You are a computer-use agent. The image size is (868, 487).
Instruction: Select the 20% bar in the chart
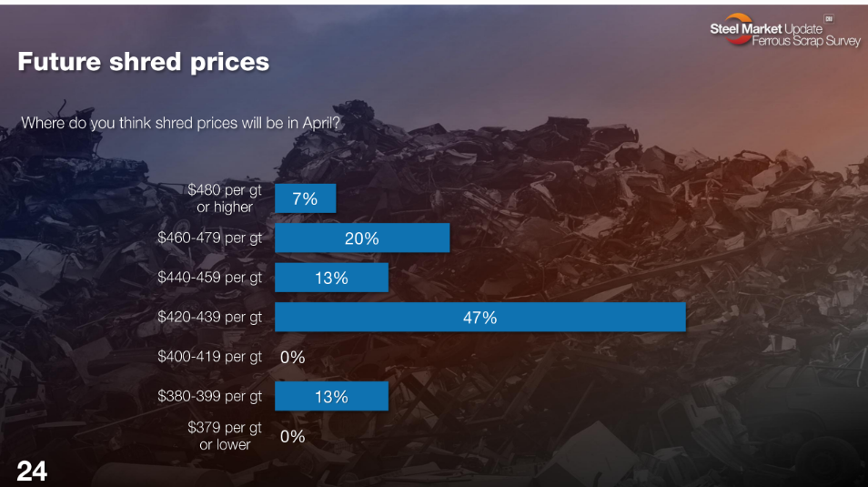pos(362,238)
